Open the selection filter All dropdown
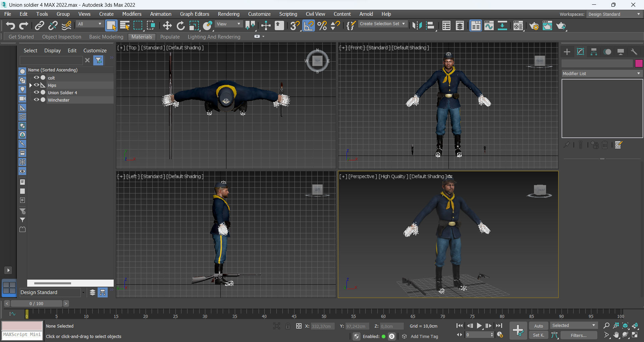 pyautogui.click(x=90, y=24)
